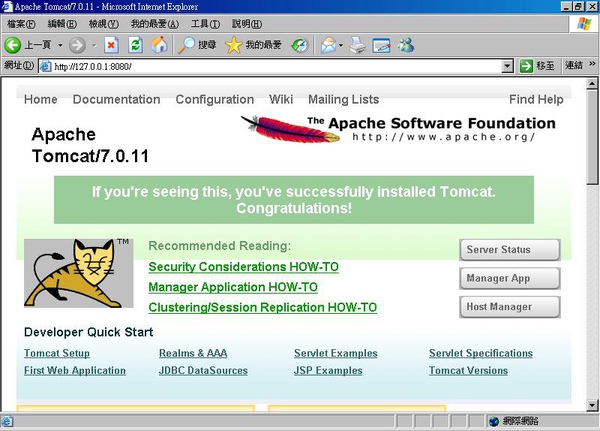The width and height of the screenshot is (600, 431).
Task: Click the Server Status button
Action: coord(510,250)
